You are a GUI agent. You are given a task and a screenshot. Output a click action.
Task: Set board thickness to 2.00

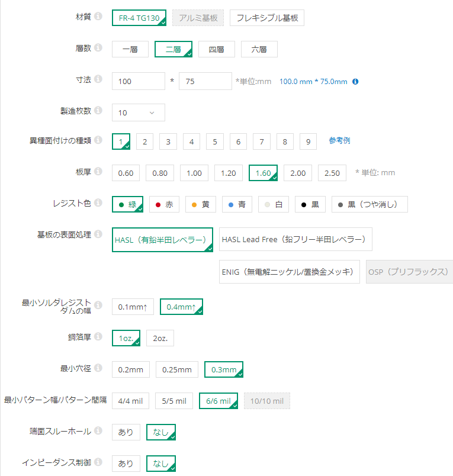coord(298,173)
